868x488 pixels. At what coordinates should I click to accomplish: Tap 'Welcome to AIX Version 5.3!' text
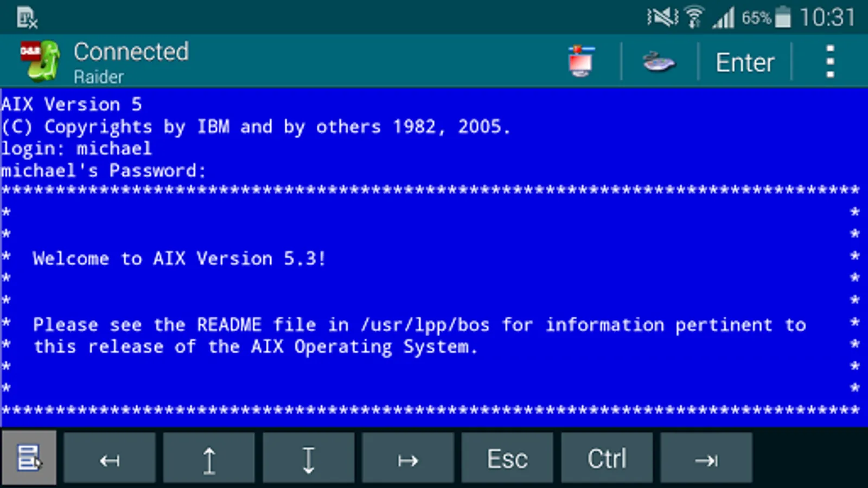pyautogui.click(x=179, y=259)
